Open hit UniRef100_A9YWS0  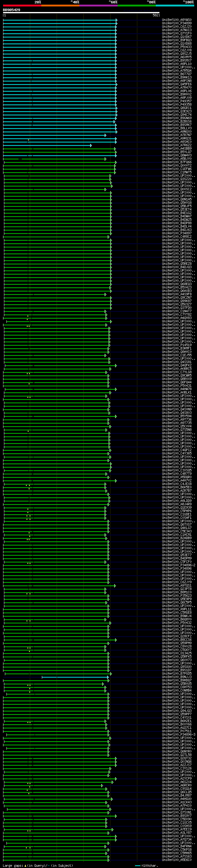[x=177, y=20]
